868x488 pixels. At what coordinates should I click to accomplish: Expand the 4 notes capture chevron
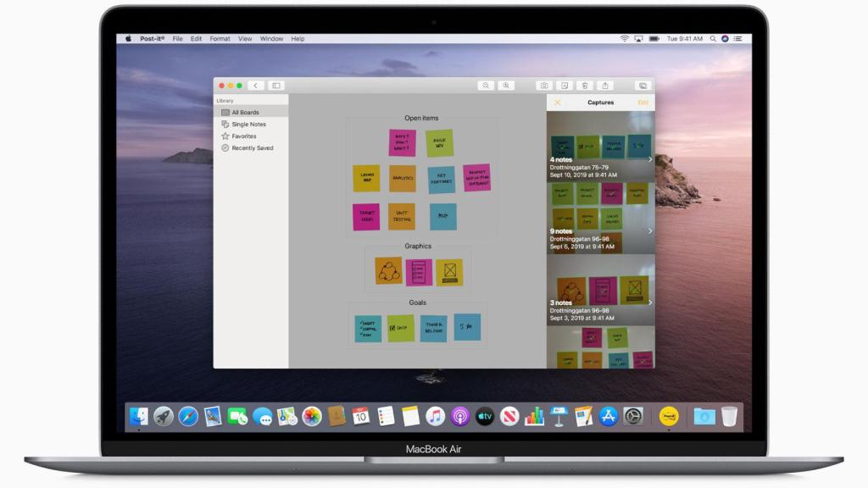tap(652, 158)
